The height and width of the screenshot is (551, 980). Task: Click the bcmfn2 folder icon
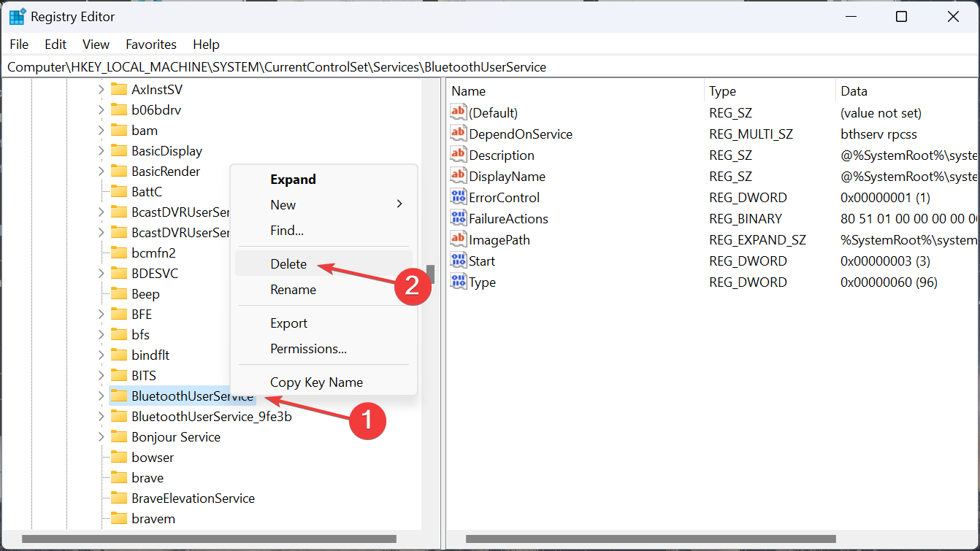pos(119,253)
